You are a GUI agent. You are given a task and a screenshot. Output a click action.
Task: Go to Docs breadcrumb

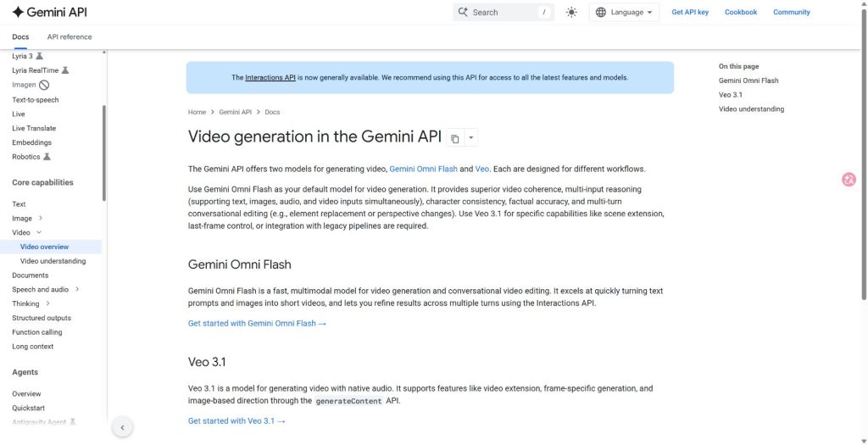tap(272, 113)
